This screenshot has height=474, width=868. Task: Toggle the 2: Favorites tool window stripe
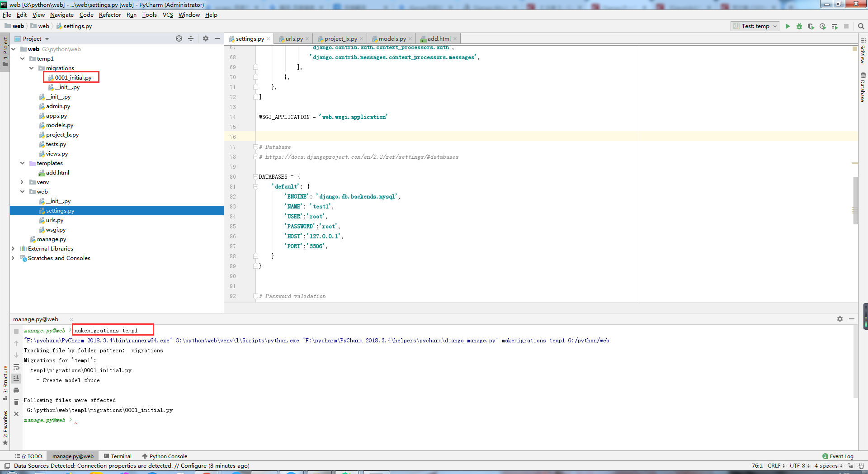pos(5,427)
